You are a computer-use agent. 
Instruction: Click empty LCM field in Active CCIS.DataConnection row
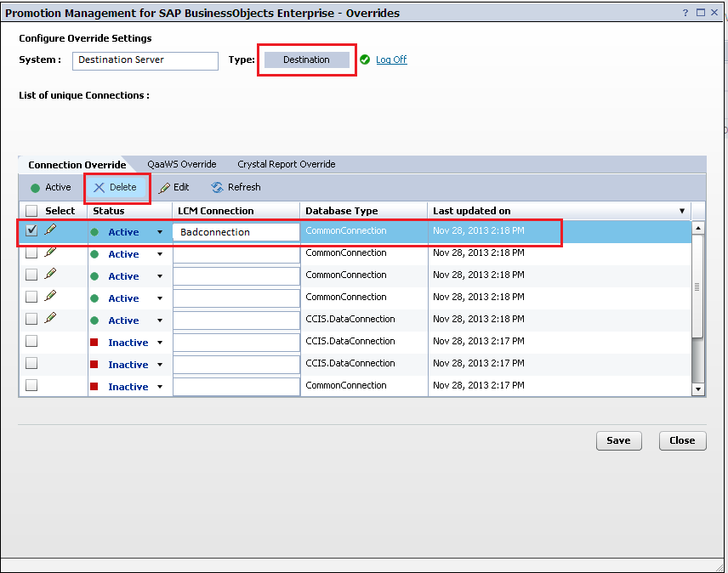coord(236,321)
